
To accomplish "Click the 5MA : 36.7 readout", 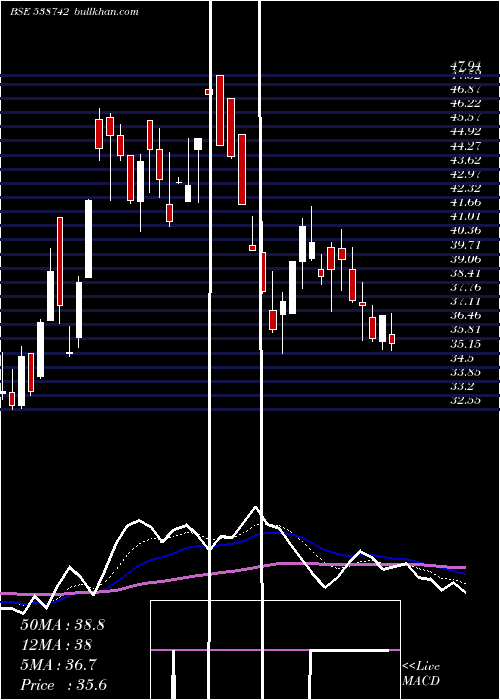I will point(58,665).
